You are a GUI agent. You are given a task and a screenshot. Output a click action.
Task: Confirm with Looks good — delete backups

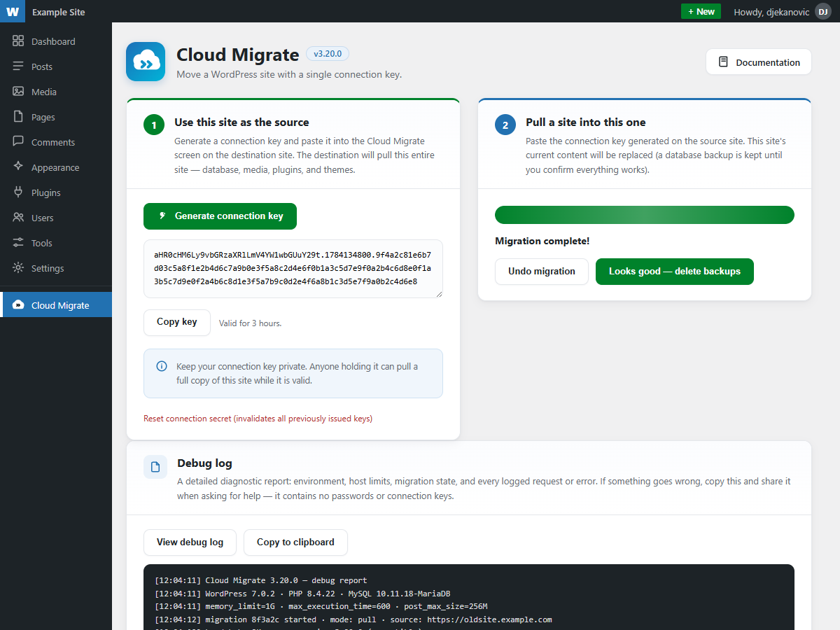coord(675,272)
